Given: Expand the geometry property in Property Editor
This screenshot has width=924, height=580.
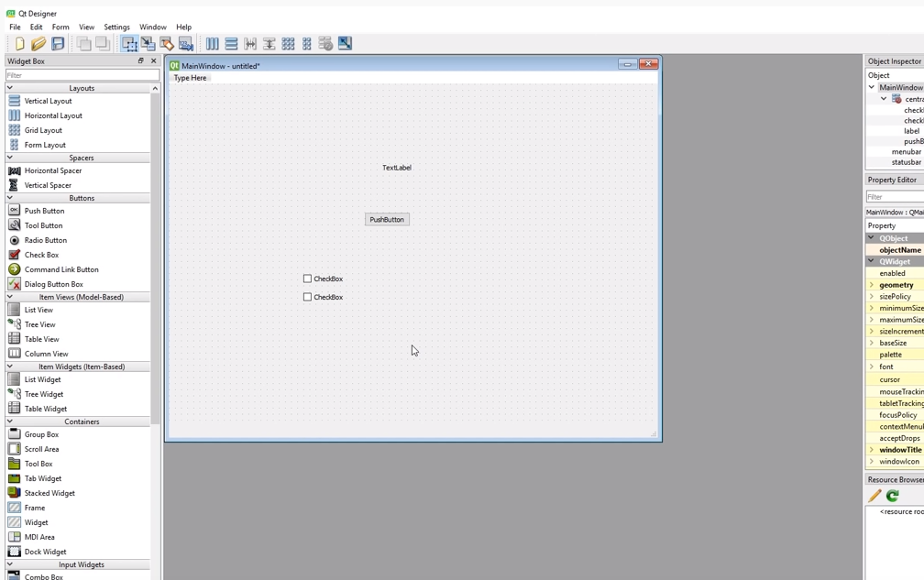Looking at the screenshot, I should (869, 284).
